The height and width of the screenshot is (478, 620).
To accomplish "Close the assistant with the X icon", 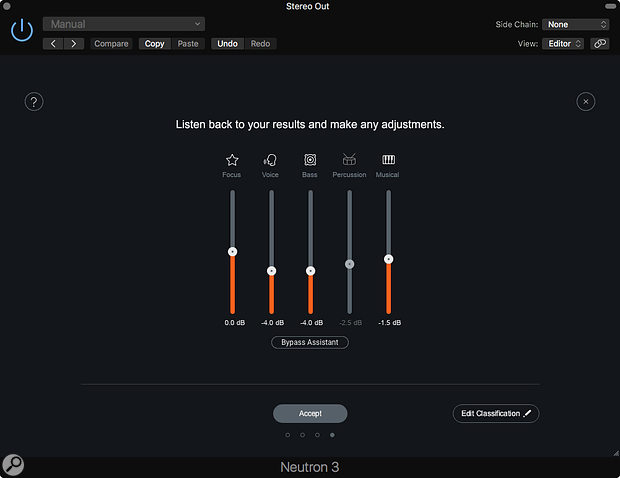I will coord(586,102).
